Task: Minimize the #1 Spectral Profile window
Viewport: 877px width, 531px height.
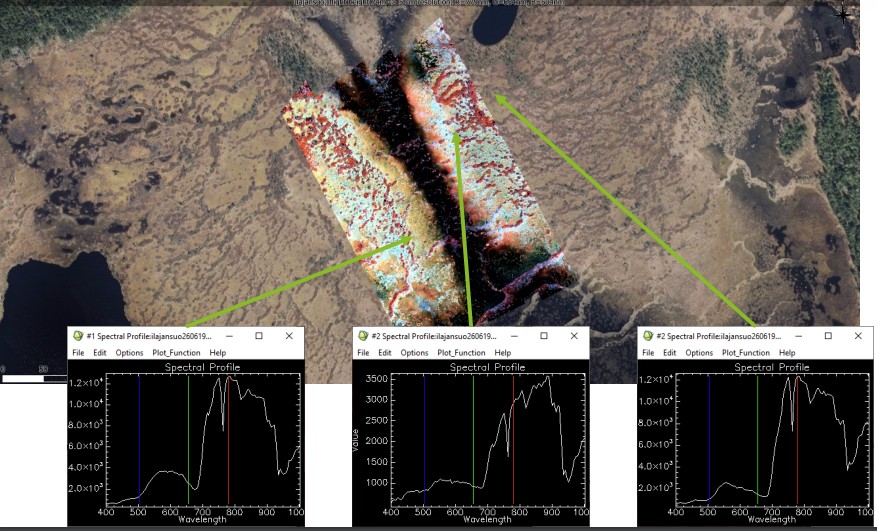Action: coord(227,336)
